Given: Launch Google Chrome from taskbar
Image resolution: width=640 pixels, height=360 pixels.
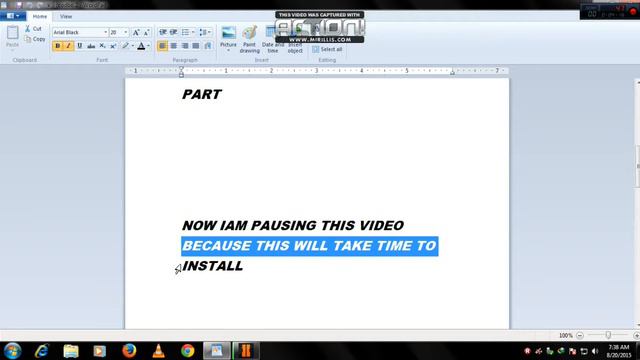Looking at the screenshot, I should point(188,351).
